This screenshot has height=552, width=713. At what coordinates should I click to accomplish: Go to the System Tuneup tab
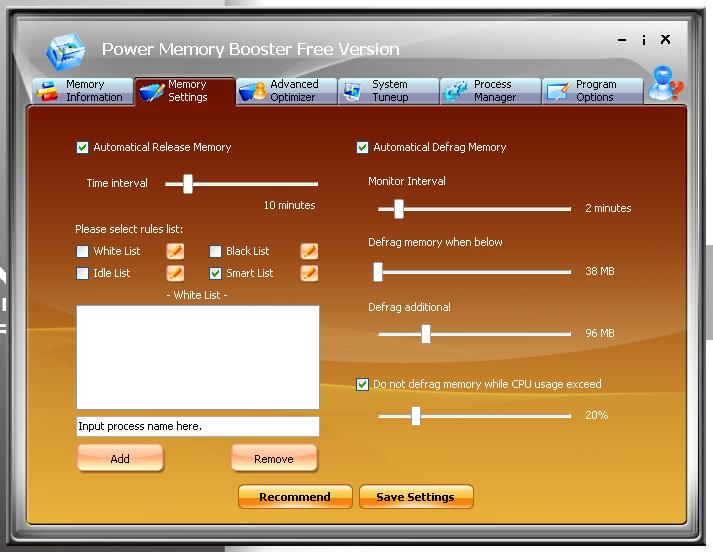pos(388,91)
